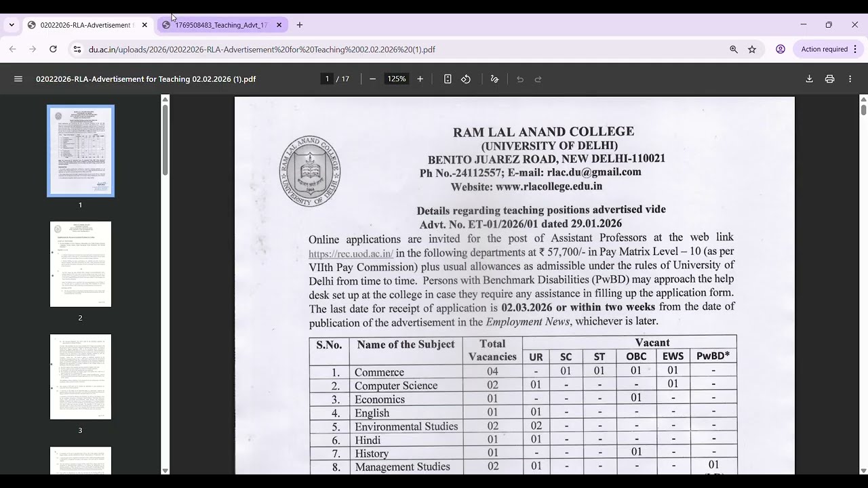Bookmark this page with star icon
The image size is (868, 488).
pyautogui.click(x=752, y=49)
